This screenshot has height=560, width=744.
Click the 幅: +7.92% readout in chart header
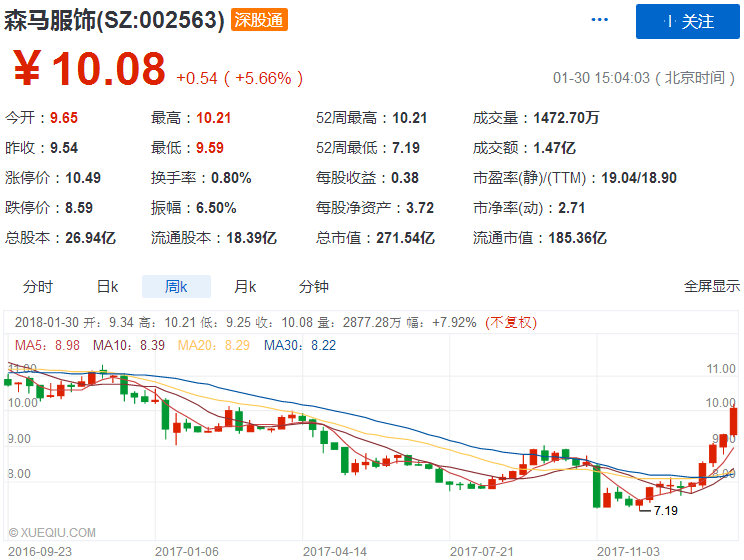[x=442, y=323]
